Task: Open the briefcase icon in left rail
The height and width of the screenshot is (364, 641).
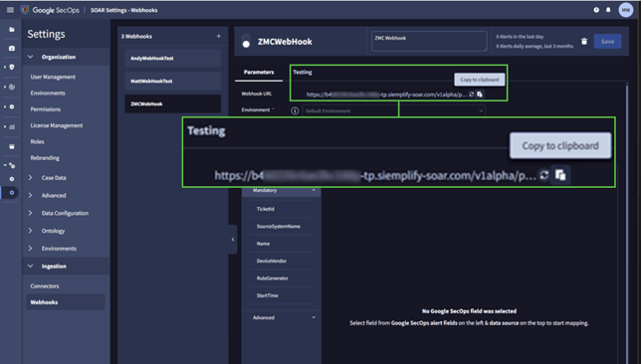Action: click(12, 48)
